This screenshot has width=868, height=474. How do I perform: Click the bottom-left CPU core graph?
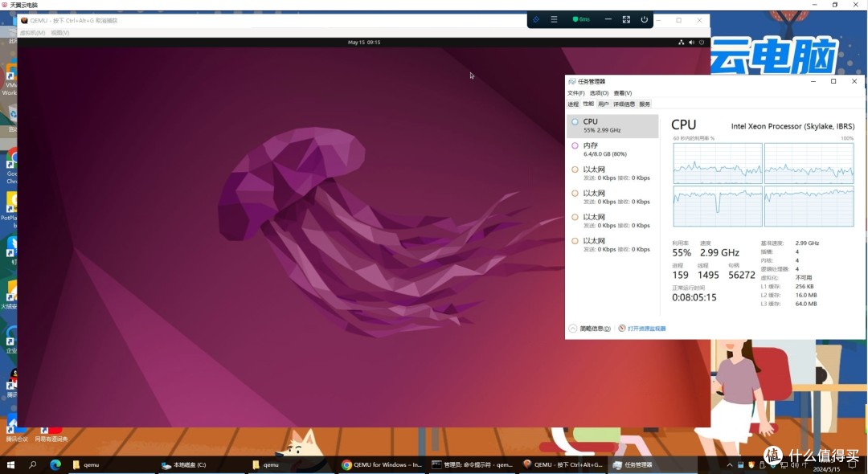pos(718,206)
